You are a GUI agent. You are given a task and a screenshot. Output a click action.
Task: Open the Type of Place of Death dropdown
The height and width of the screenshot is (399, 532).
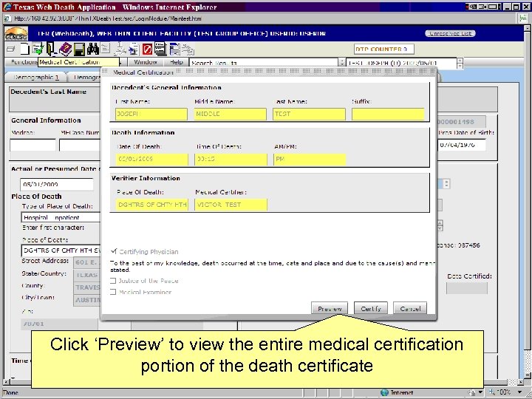click(x=61, y=217)
